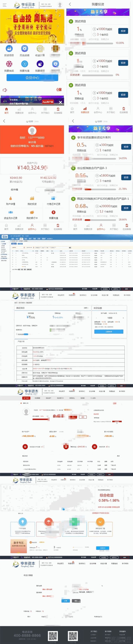Tap the 投资项目 icon
This screenshot has width=133, height=644.
coord(9,48)
